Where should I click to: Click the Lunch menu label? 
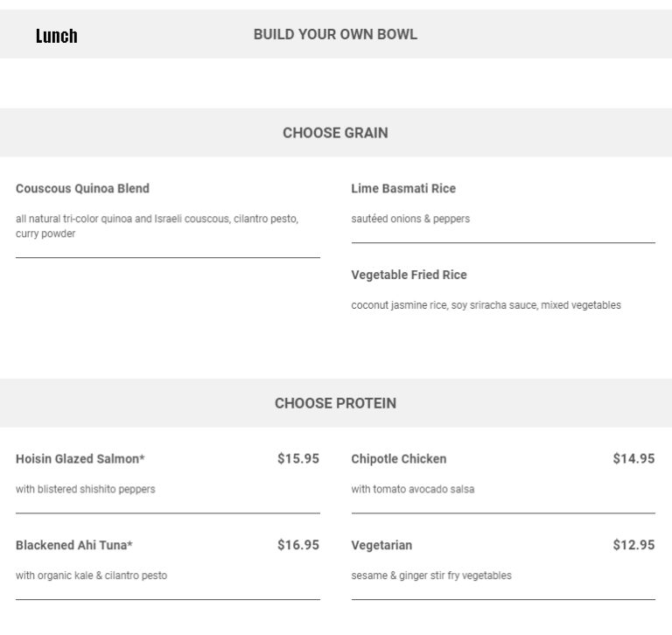[57, 36]
